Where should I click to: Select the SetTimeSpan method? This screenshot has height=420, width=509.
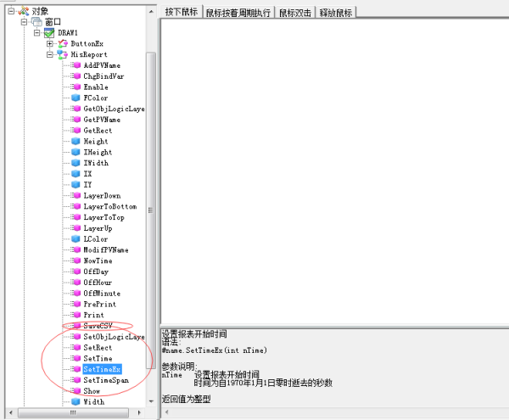coord(106,380)
